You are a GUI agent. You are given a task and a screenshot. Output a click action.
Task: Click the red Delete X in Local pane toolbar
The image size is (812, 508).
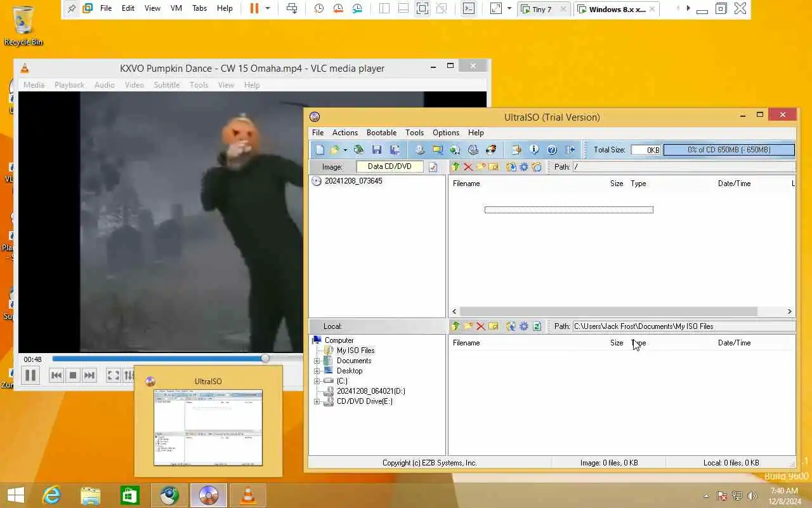481,326
